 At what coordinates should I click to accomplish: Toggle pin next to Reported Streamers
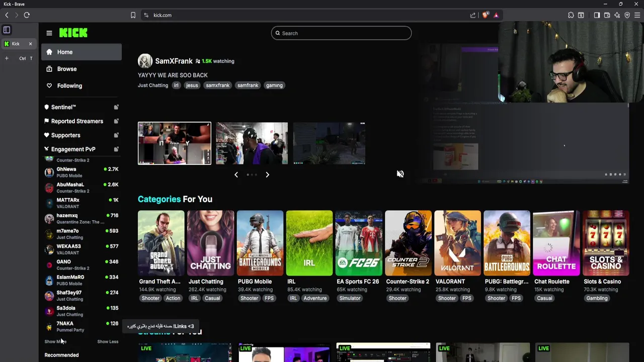pos(116,121)
